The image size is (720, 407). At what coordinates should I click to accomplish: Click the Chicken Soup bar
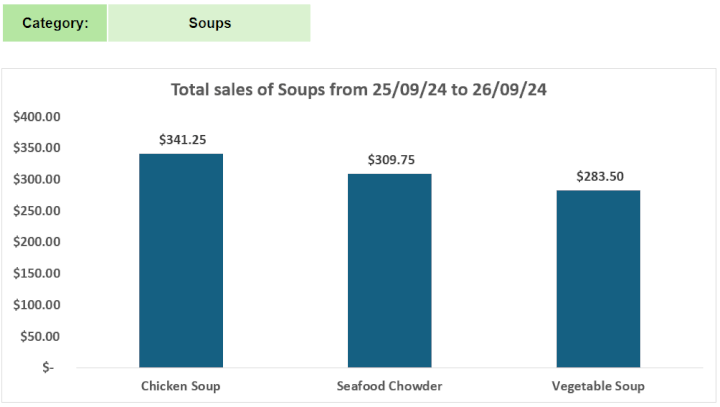[x=181, y=260]
